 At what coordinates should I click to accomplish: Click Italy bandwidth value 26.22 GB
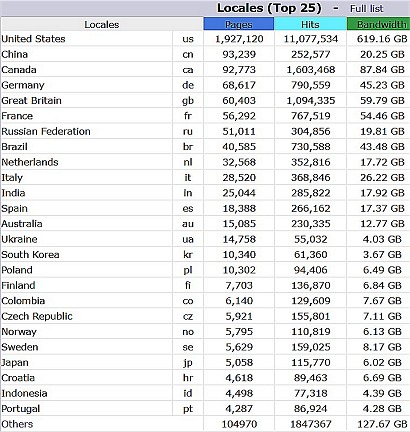(x=382, y=177)
